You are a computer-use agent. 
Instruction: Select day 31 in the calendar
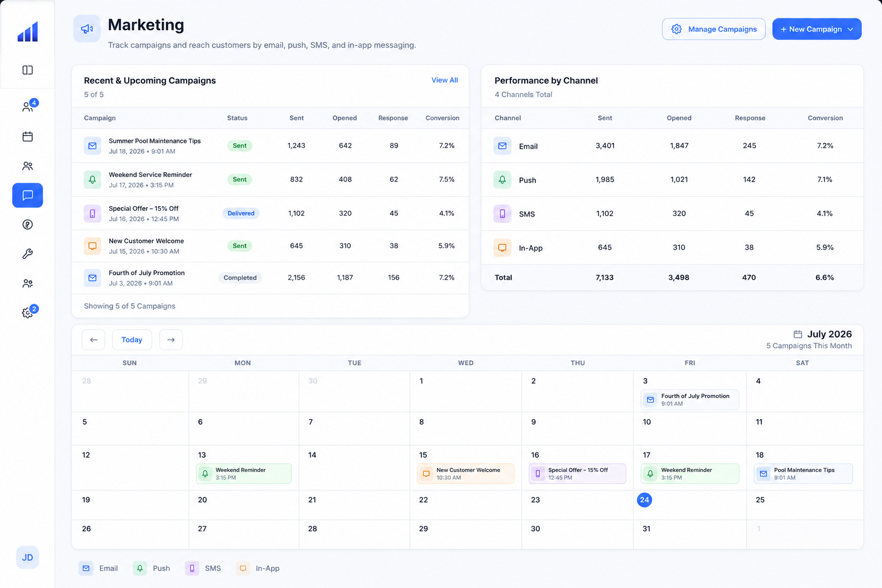[x=647, y=529]
